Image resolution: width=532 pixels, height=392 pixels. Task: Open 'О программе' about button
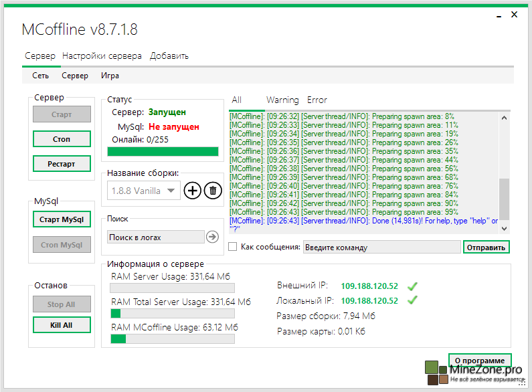tap(479, 361)
